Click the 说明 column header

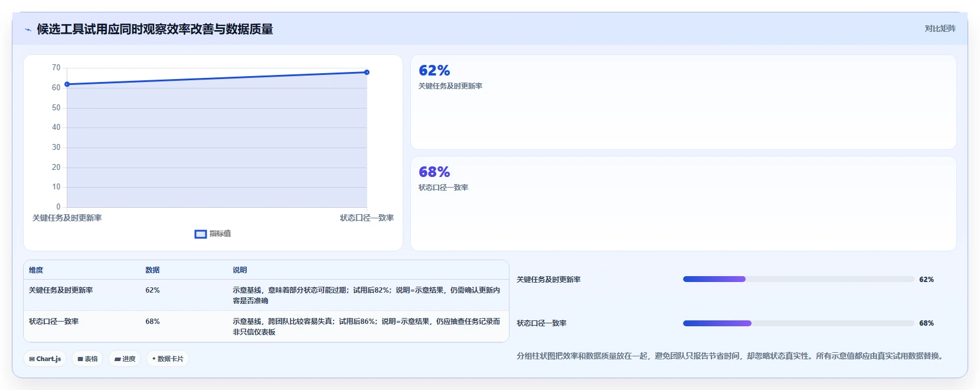[240, 270]
